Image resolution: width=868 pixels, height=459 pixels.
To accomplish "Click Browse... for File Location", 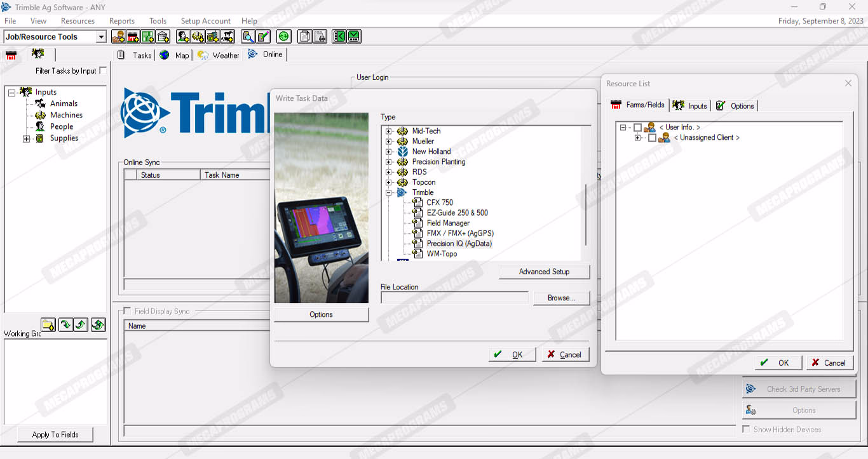I will pyautogui.click(x=561, y=298).
